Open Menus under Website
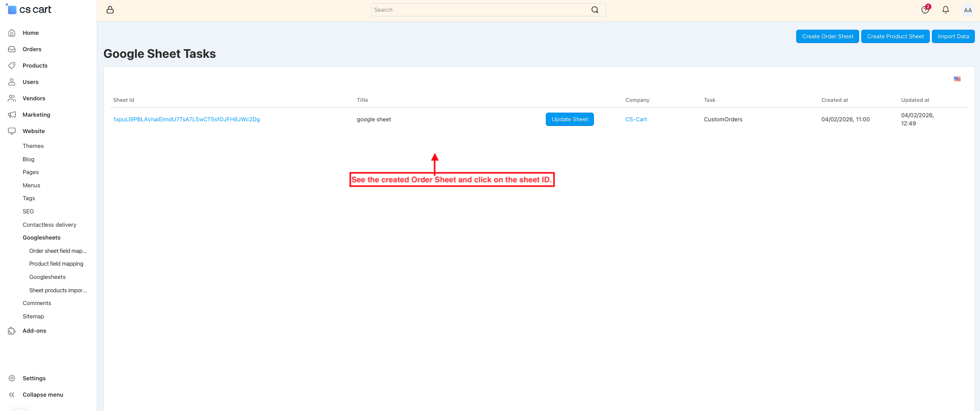Screen dimensions: 980x411 click(x=31, y=185)
